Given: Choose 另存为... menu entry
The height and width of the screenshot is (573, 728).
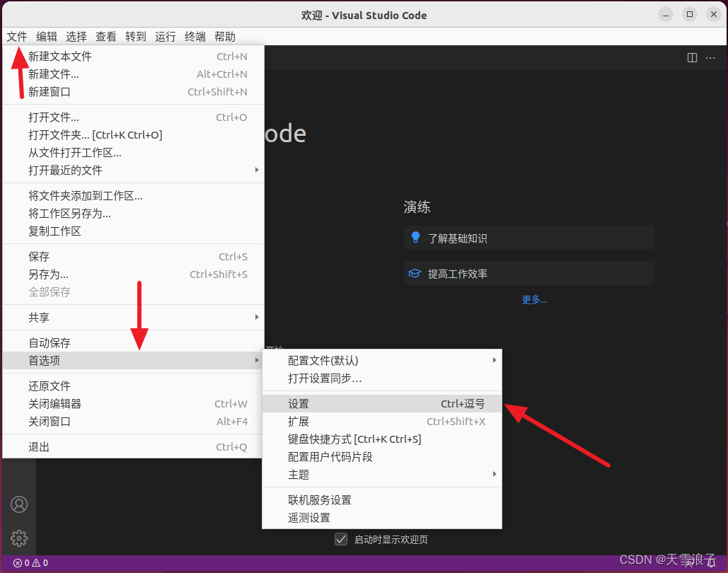Looking at the screenshot, I should click(x=133, y=274).
